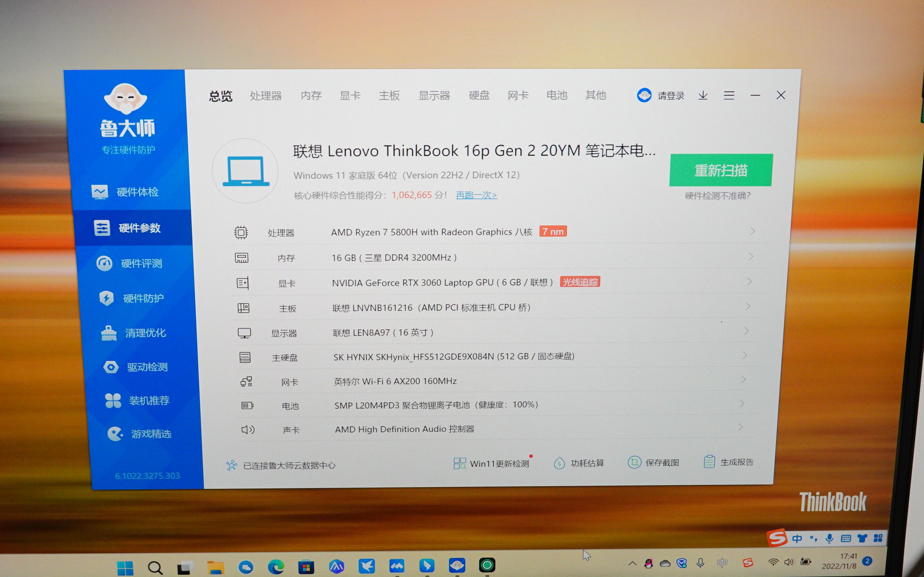This screenshot has width=924, height=577.
Task: Switch to 主板 tab
Action: tap(389, 95)
